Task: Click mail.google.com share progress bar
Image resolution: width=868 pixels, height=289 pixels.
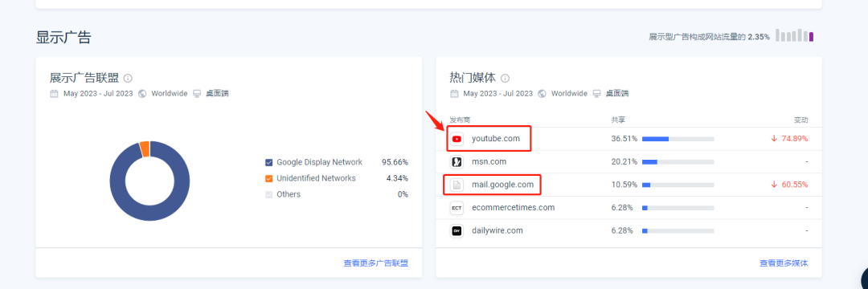Action: (x=678, y=185)
